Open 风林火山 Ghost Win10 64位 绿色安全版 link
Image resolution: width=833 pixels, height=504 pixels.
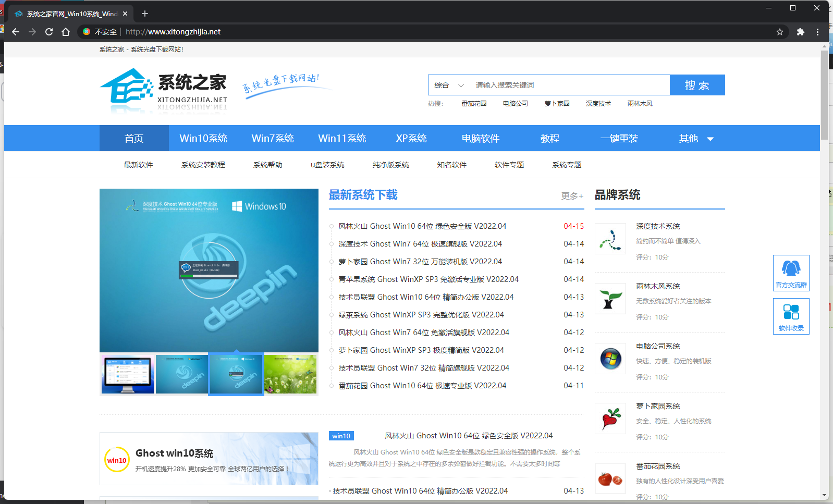pos(422,226)
